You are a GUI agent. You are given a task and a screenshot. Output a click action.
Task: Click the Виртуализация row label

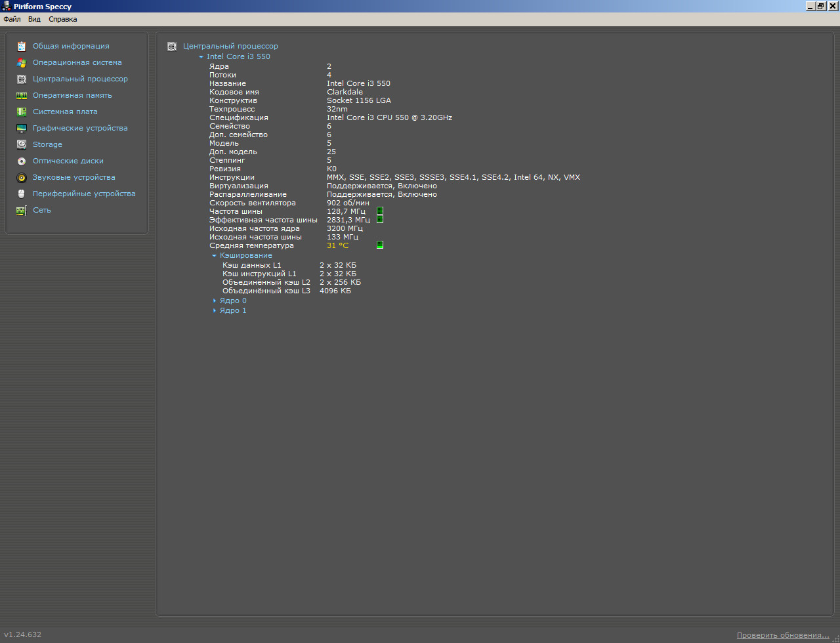[x=239, y=186]
